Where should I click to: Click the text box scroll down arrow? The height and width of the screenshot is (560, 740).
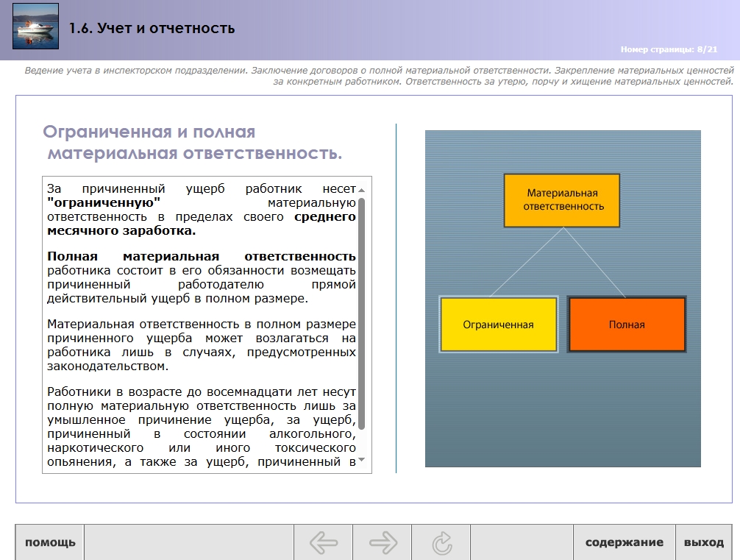tap(361, 459)
